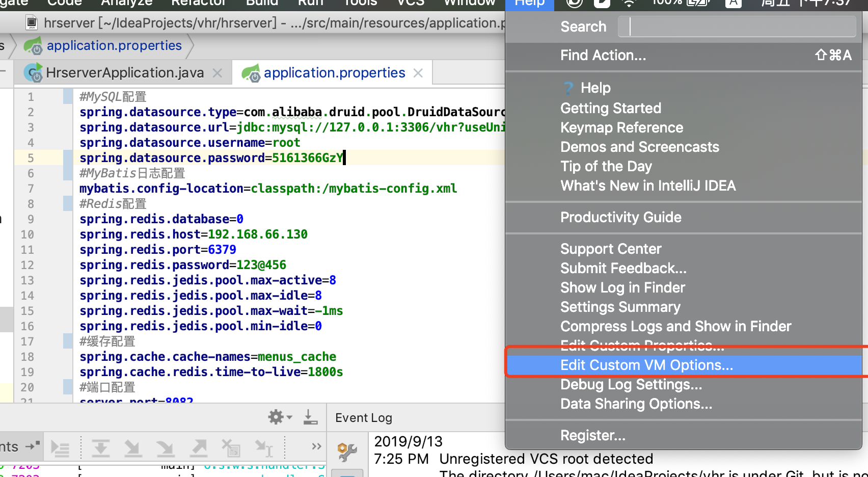This screenshot has width=868, height=477.
Task: Click the spring.redis.password line
Action: pos(183,265)
